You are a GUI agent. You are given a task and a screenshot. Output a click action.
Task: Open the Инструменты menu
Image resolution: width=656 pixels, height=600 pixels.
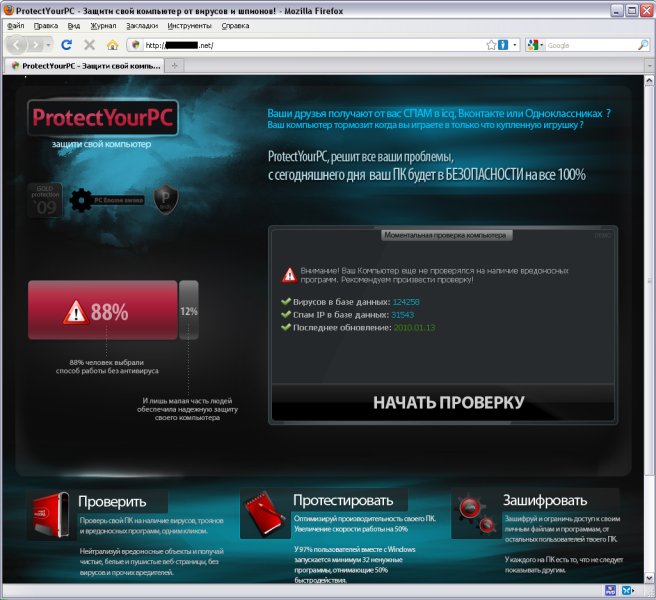coord(189,26)
